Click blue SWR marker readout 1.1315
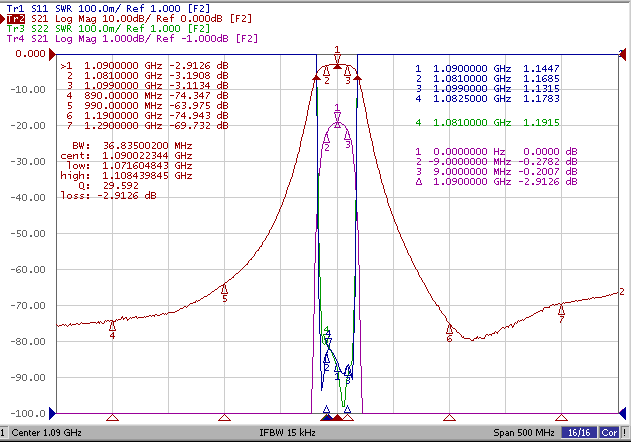Viewport: 631px width, 442px height. 487,89
